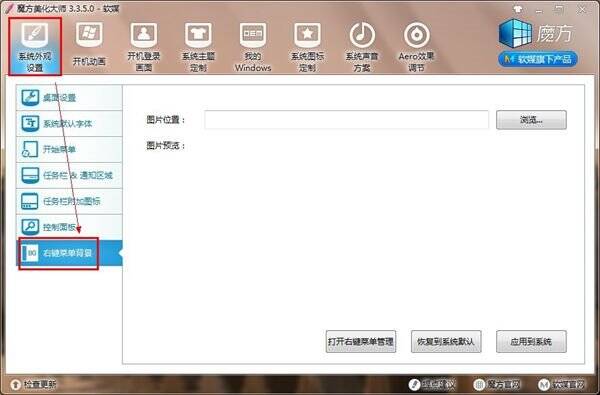
Task: Open the 软媒官网 link at the bottom
Action: tap(562, 384)
